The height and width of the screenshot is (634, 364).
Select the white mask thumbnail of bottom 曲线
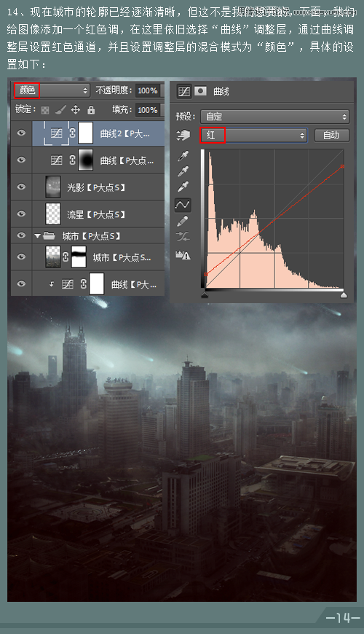click(97, 284)
